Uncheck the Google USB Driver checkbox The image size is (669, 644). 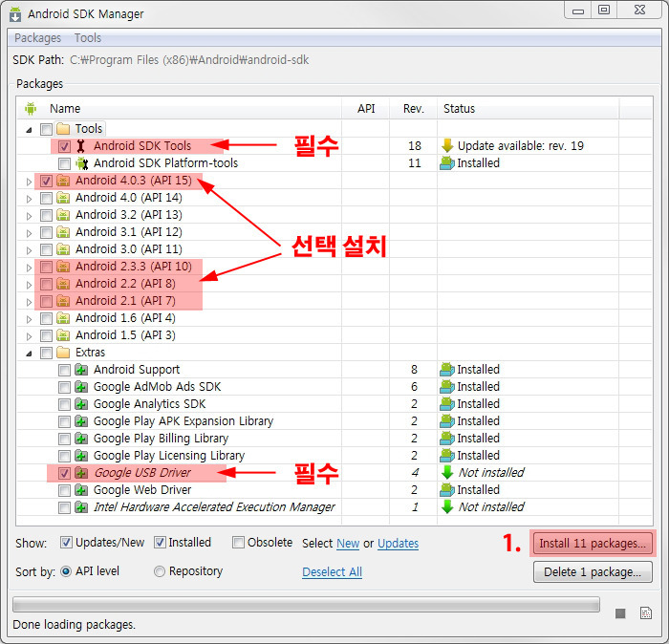coord(64,473)
